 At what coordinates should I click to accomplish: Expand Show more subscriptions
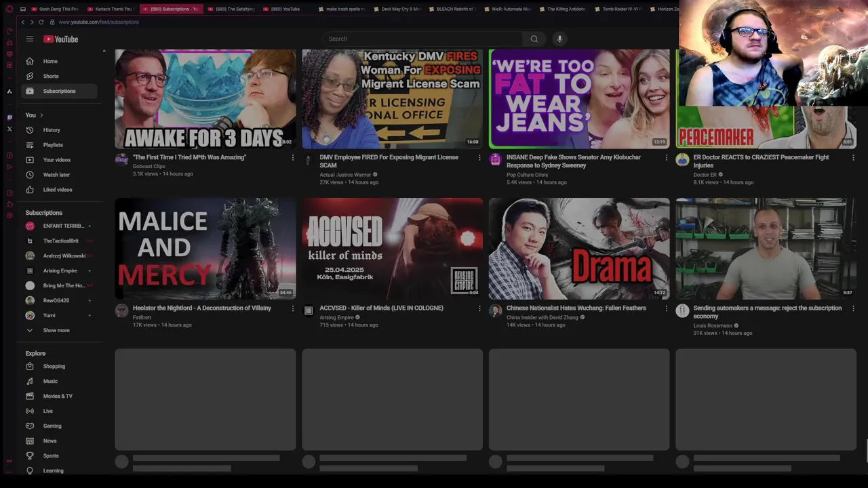click(60, 331)
